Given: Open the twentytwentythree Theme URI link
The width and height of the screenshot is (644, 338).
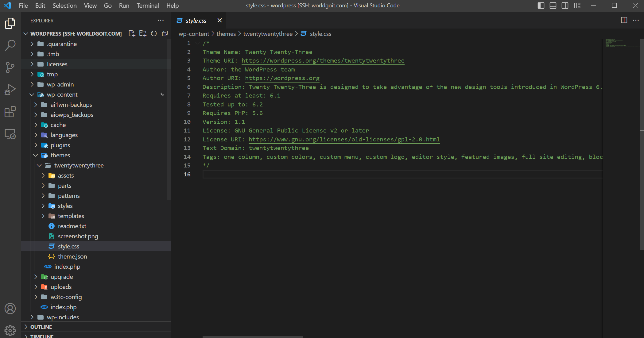Looking at the screenshot, I should (323, 60).
